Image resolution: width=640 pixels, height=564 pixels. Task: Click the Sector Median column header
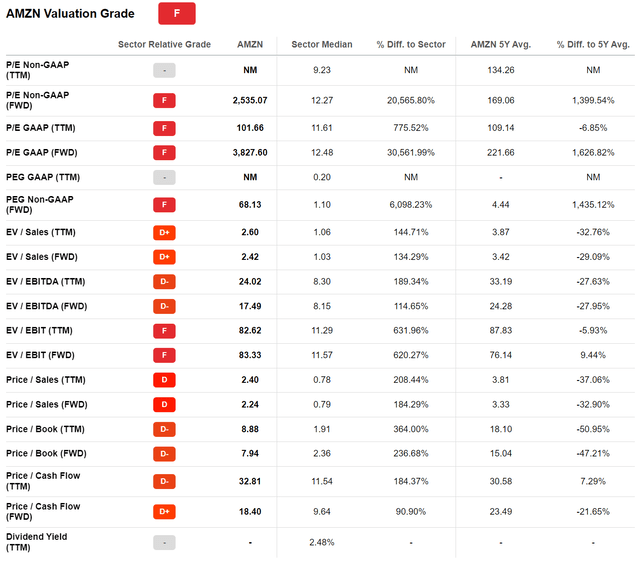tap(322, 44)
